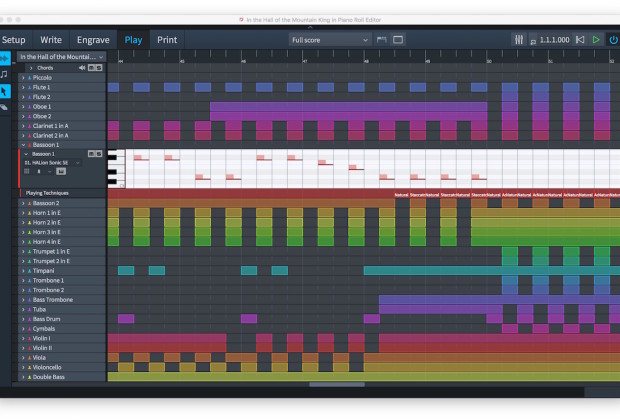Select the Clarinet 1 in A track
This screenshot has height=420, width=620.
(62, 126)
